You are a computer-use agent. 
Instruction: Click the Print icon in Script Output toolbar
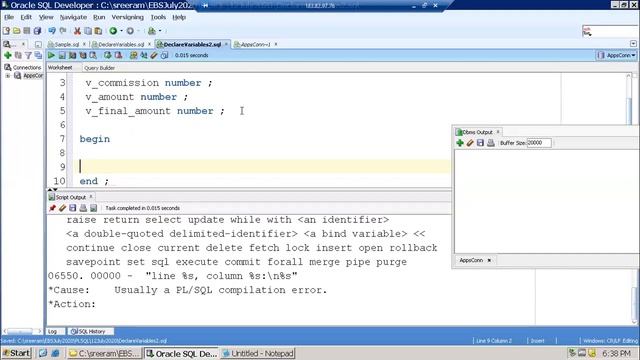(x=83, y=208)
